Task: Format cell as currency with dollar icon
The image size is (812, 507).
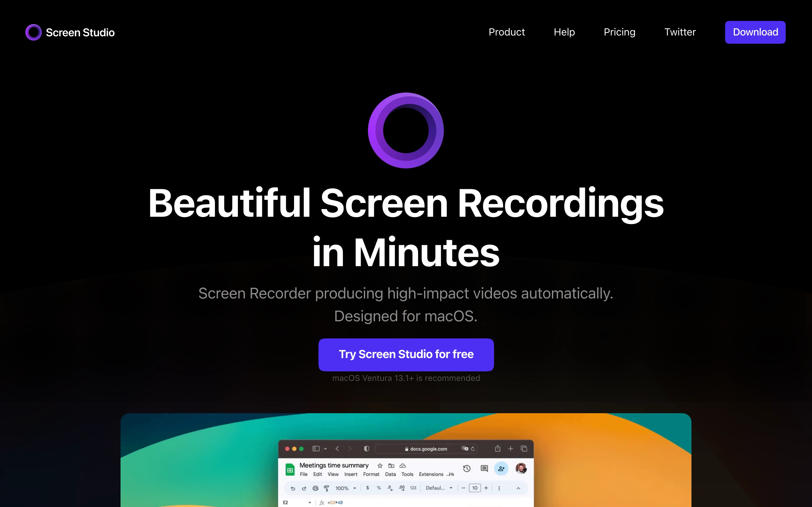Action: coord(368,488)
